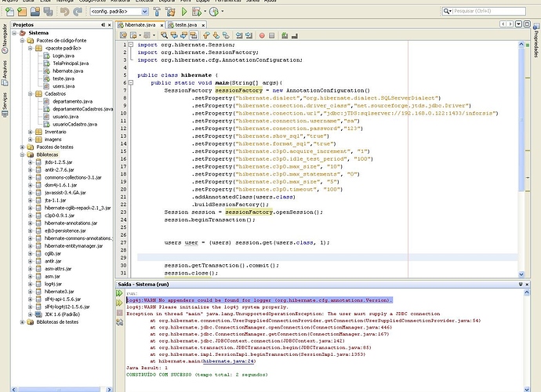Viewport: 541px width, 392px height.
Task: Click the rerun icon in output panel
Action: 120,292
